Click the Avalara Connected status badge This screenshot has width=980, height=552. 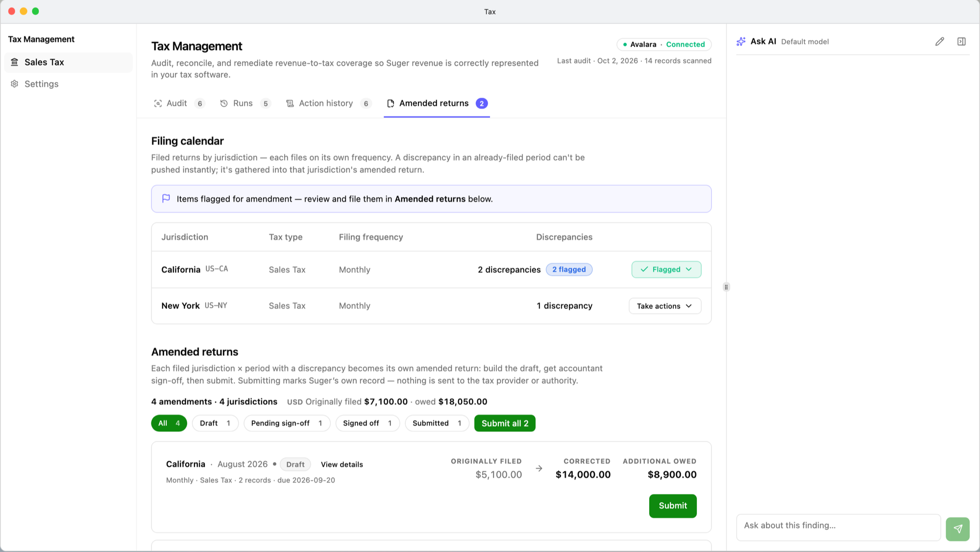tap(664, 45)
